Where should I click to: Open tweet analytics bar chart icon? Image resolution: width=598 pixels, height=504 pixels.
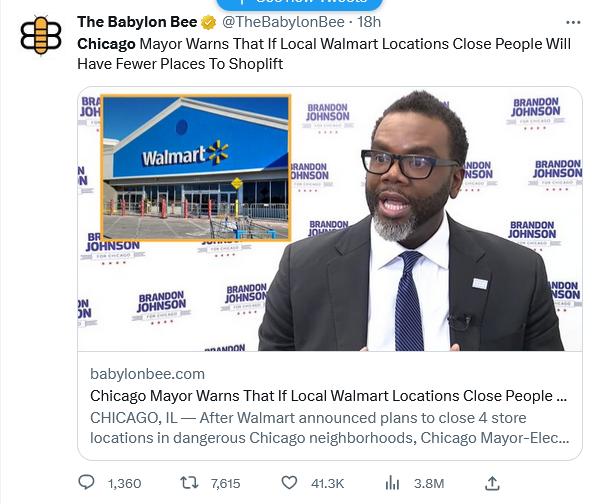(392, 483)
